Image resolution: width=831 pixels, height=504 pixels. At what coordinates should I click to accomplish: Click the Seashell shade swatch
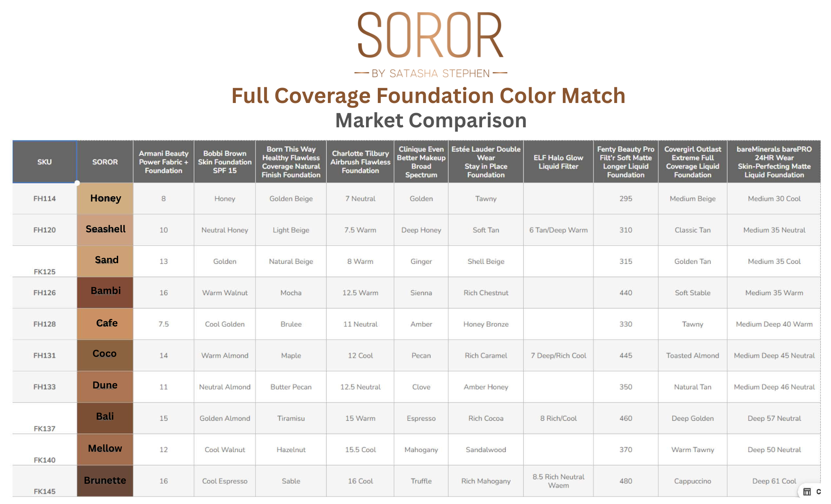tap(105, 229)
